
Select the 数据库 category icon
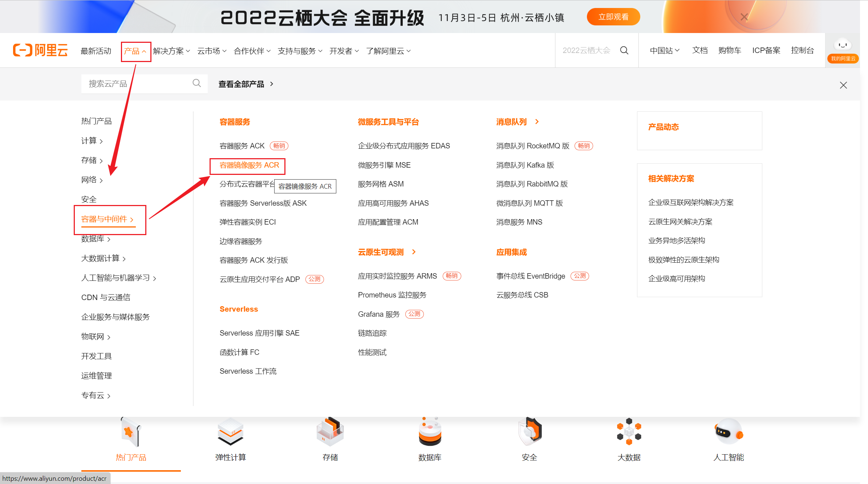point(430,432)
